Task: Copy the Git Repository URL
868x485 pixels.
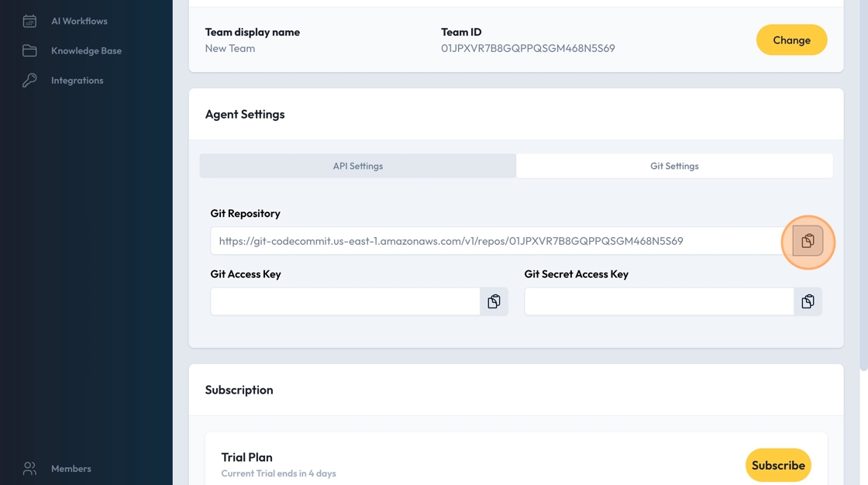Action: [x=808, y=241]
